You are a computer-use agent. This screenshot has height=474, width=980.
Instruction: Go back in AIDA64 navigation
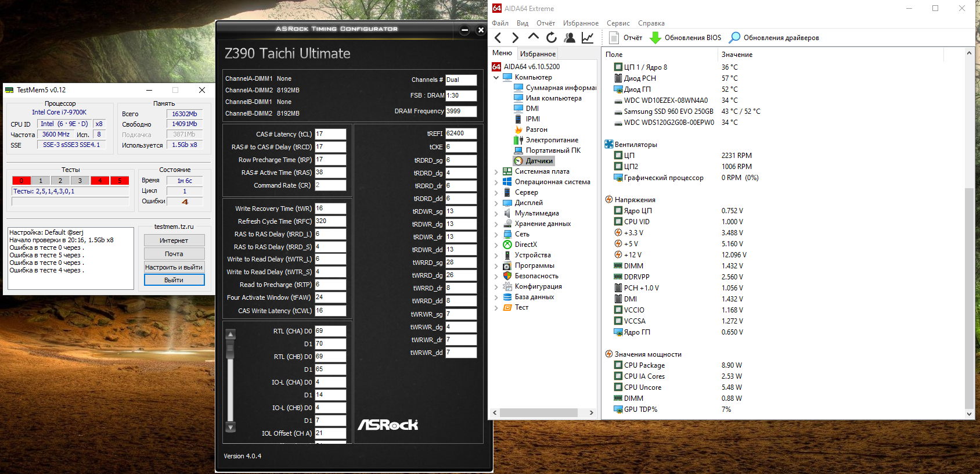pos(498,38)
